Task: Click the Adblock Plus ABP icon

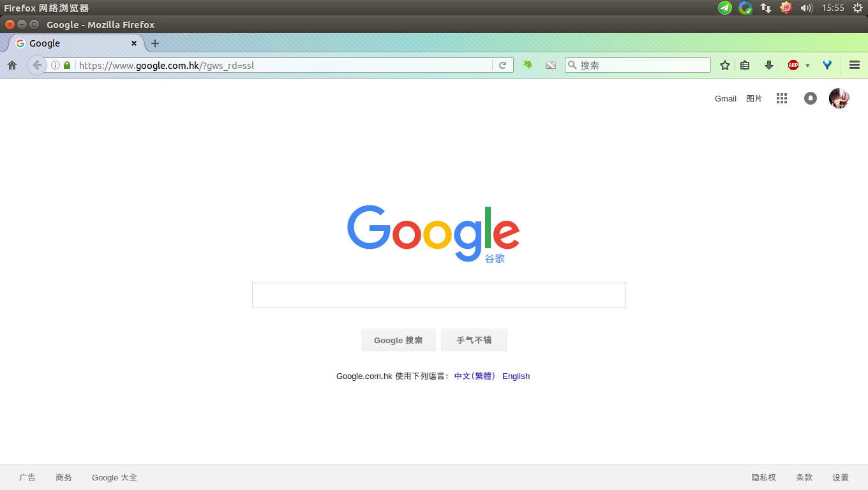Action: coord(793,65)
